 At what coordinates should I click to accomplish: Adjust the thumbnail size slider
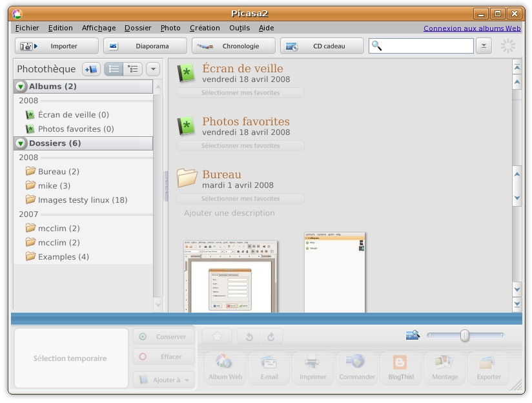[x=464, y=336]
